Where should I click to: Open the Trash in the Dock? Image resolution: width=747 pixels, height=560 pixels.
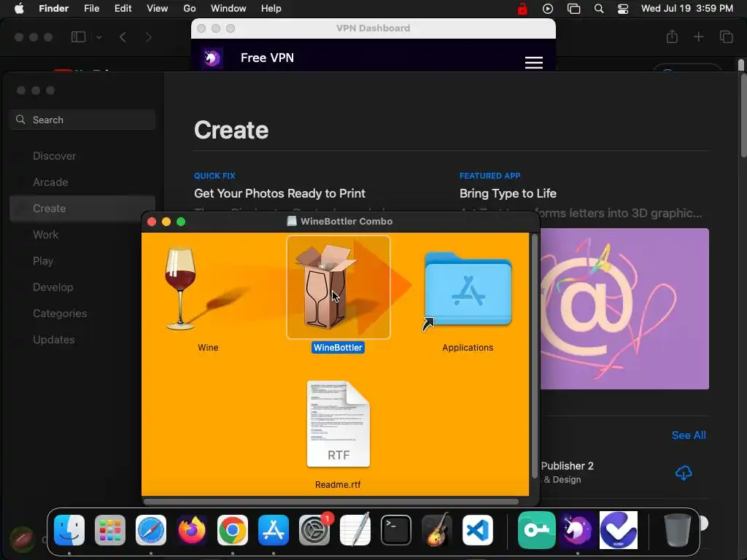tap(677, 530)
